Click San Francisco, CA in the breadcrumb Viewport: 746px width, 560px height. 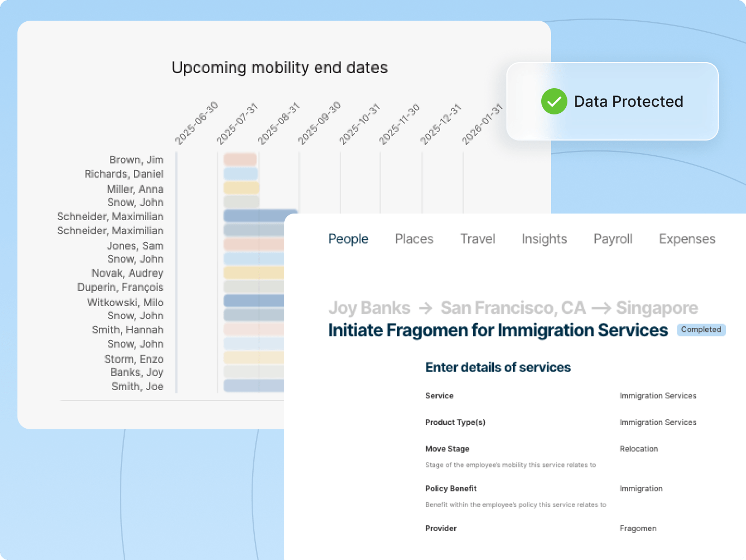513,308
